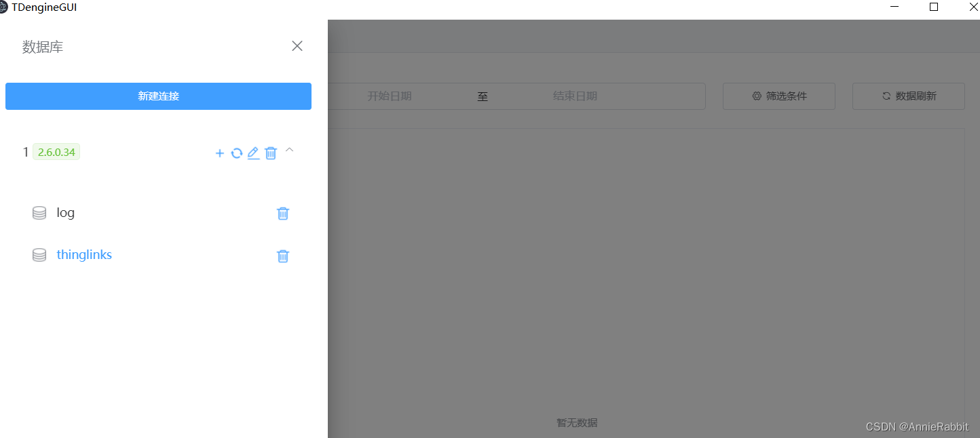This screenshot has height=438, width=980.
Task: Close the 数据库 panel
Action: click(x=297, y=45)
